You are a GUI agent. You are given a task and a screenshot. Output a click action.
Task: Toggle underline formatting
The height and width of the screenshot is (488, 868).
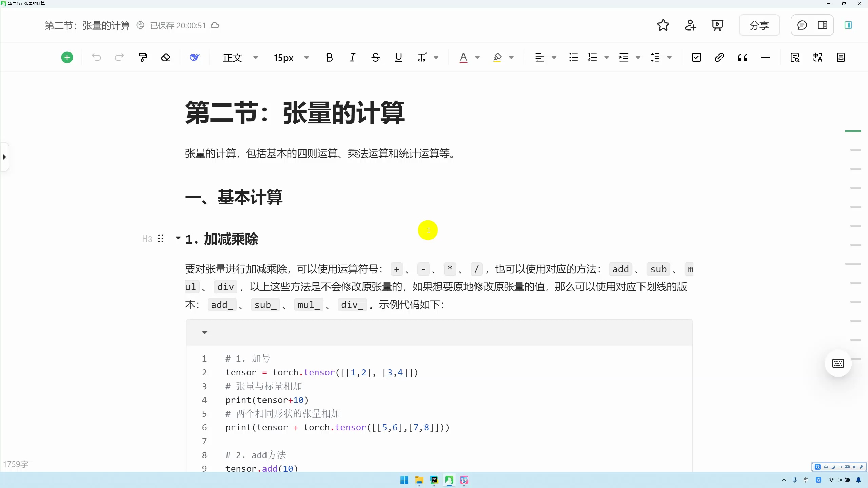(x=398, y=57)
